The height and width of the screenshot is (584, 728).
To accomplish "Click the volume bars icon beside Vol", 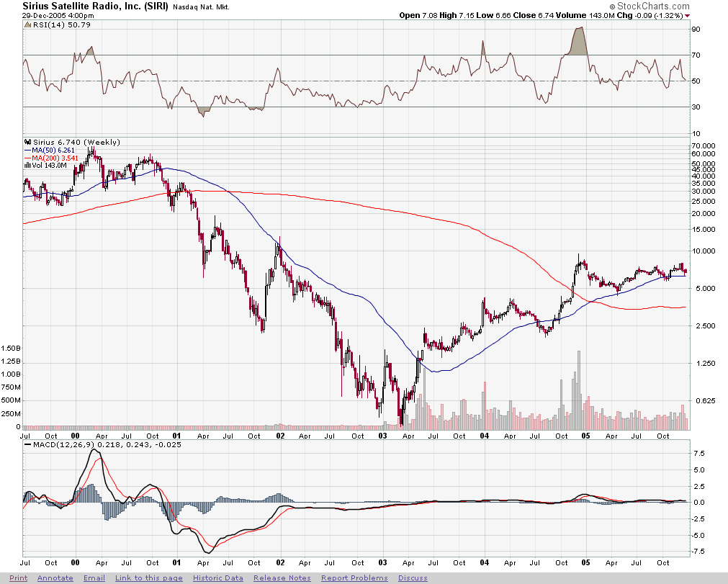I will pos(28,165).
